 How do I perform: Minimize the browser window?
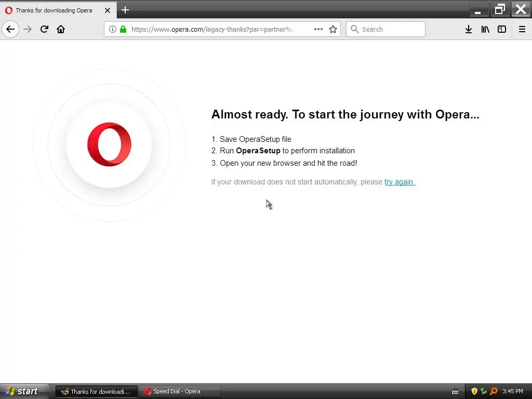click(x=478, y=10)
